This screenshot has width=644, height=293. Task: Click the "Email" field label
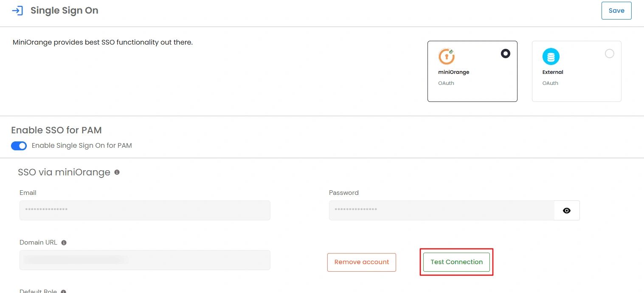click(28, 193)
